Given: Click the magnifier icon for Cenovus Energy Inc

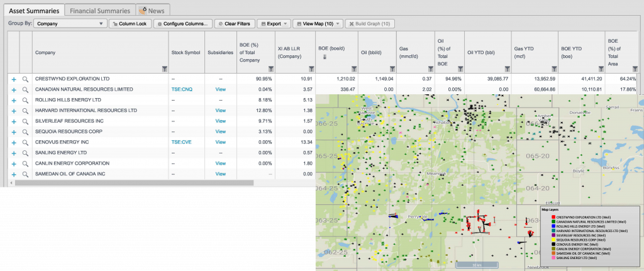Looking at the screenshot, I should tap(25, 143).
